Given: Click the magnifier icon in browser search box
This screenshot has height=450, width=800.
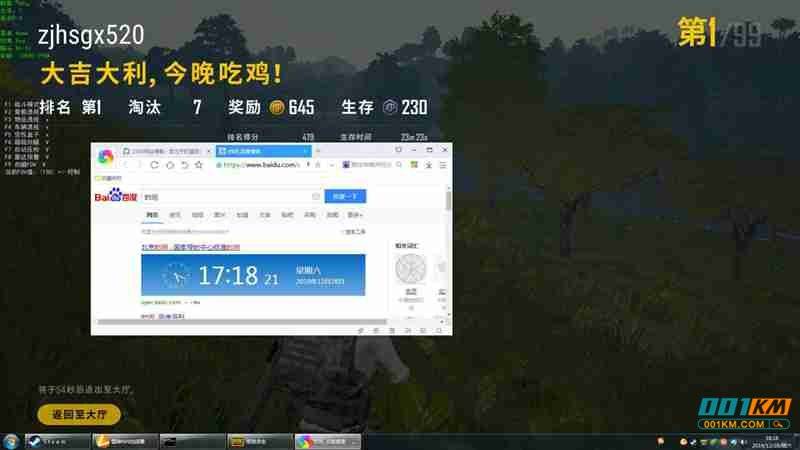Looking at the screenshot, I should click(399, 165).
